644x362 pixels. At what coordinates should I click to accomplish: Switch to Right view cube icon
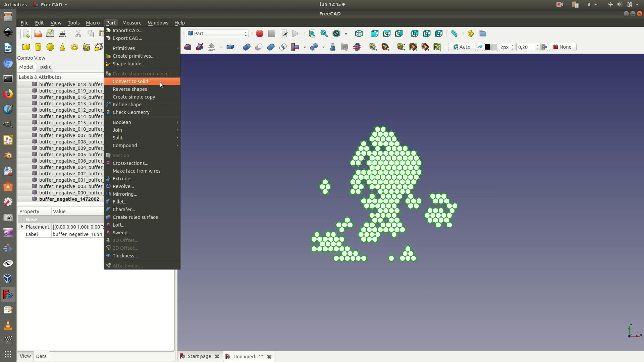398,34
